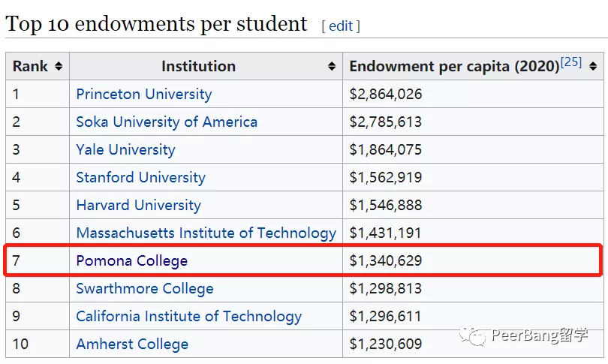The height and width of the screenshot is (364, 608).
Task: Click Pomona's $1,340,629 endowment cell
Action: pyautogui.click(x=386, y=260)
